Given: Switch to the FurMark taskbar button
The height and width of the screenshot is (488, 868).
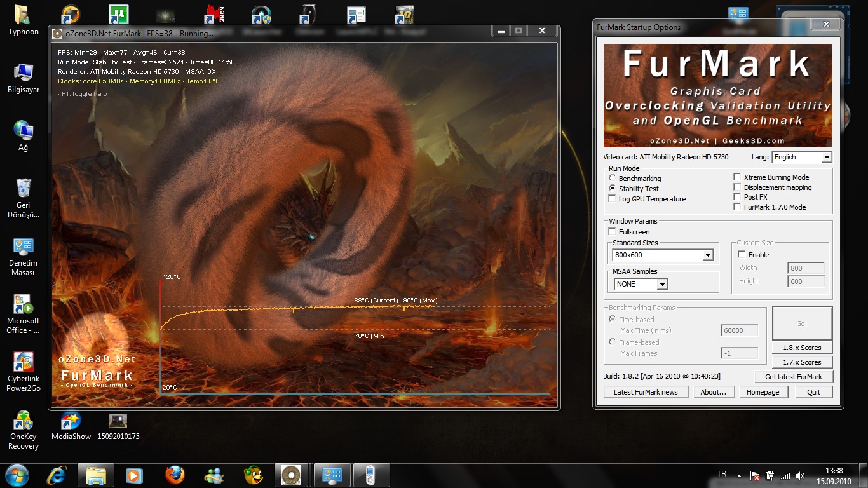Looking at the screenshot, I should pyautogui.click(x=292, y=475).
